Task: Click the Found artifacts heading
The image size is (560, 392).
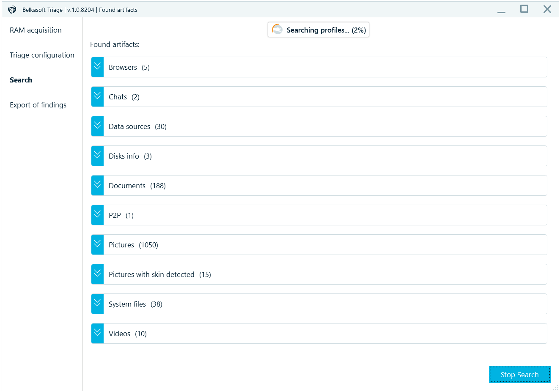Action: pyautogui.click(x=115, y=44)
